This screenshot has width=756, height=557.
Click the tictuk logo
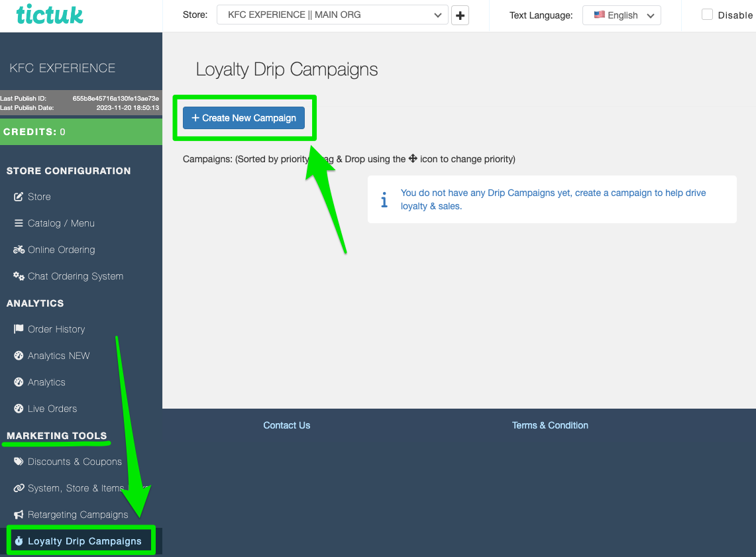tap(50, 15)
